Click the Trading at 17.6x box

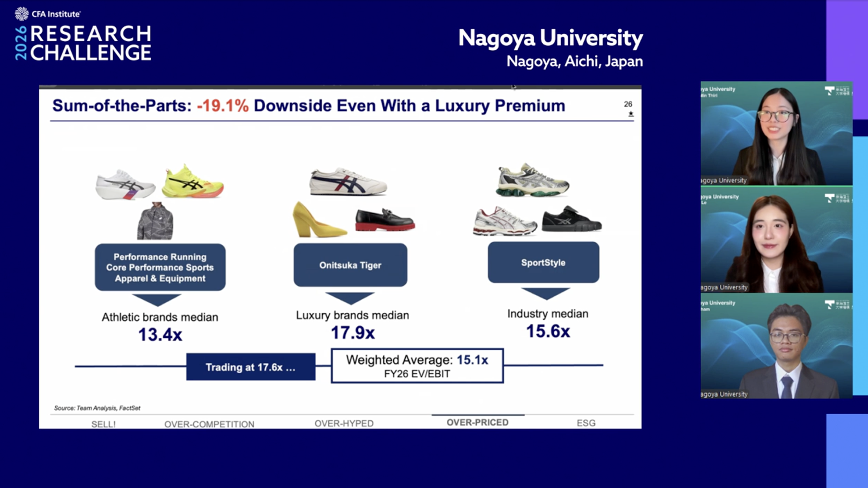coord(251,367)
